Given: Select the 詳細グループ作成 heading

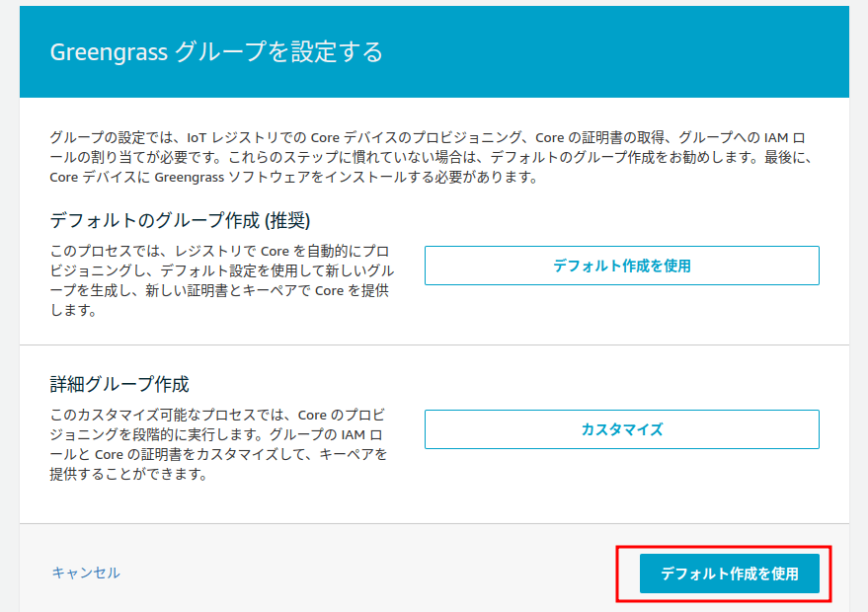Looking at the screenshot, I should (119, 384).
